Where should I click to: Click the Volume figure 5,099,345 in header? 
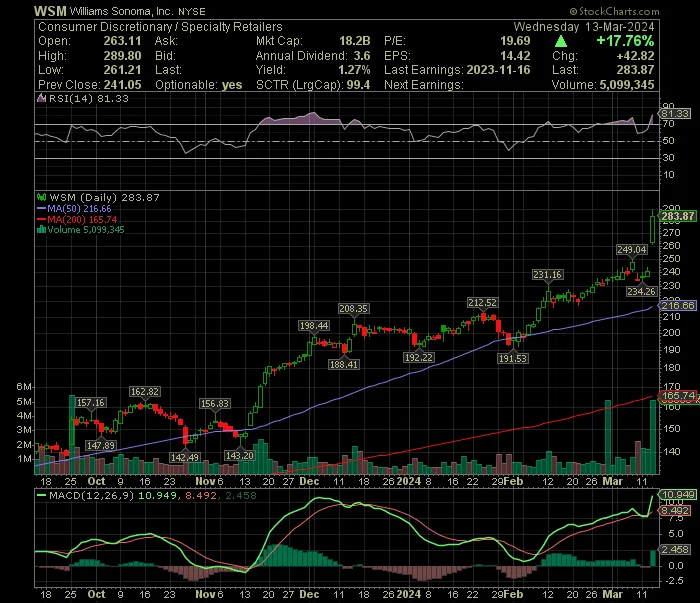(627, 85)
